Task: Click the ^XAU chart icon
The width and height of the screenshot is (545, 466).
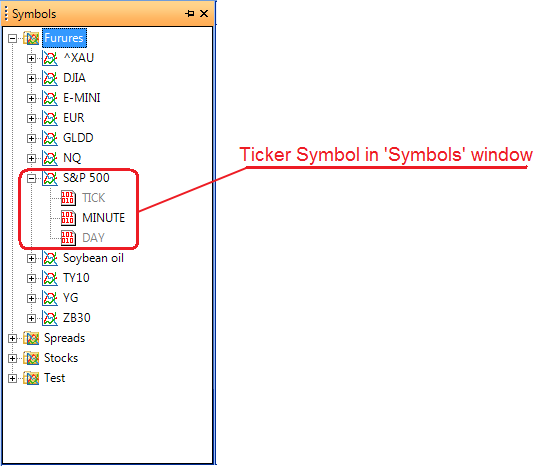Action: [x=50, y=58]
